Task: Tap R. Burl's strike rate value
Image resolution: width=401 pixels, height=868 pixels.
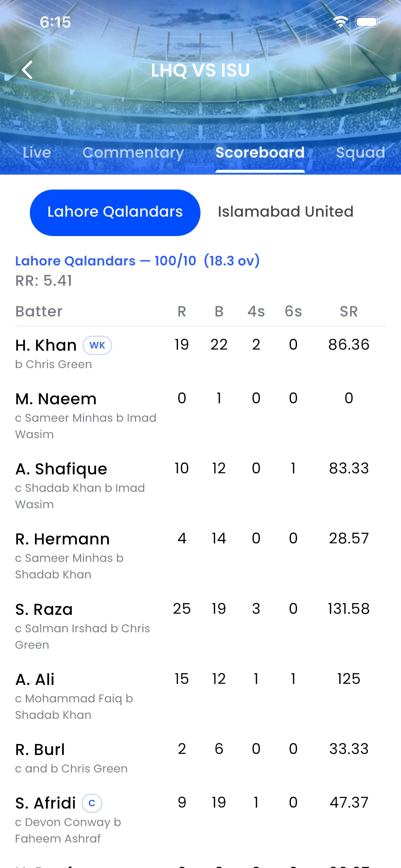Action: click(348, 749)
